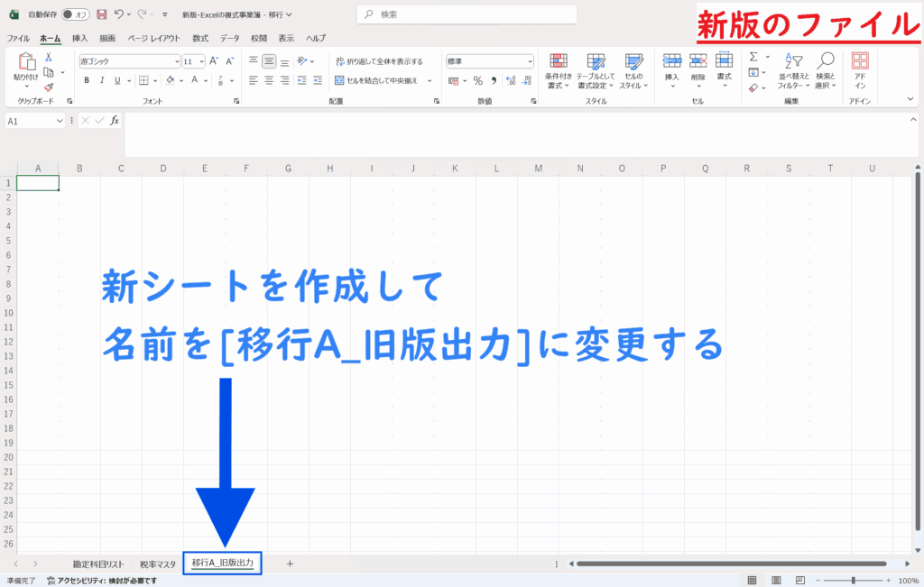Switch to the 税率マスタ sheet tab

(157, 564)
